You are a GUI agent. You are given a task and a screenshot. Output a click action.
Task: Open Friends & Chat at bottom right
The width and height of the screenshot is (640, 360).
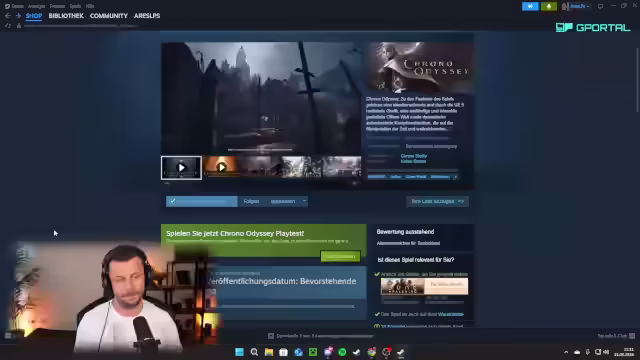coord(616,336)
